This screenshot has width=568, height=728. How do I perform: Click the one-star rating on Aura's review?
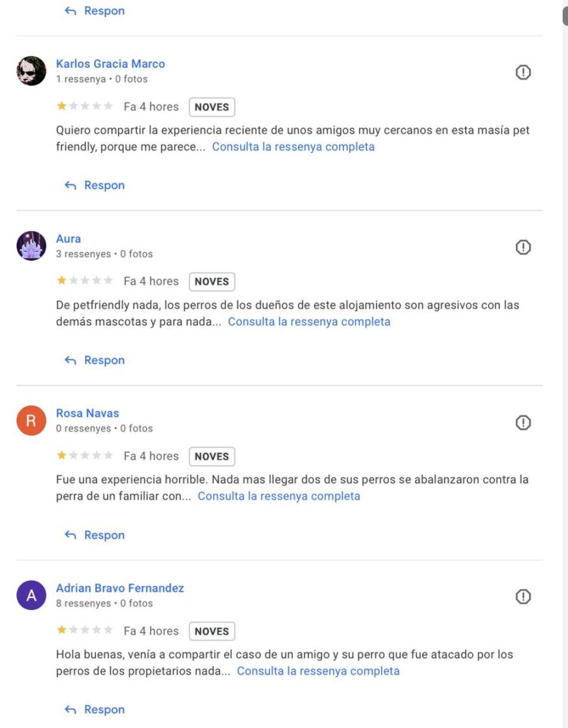click(85, 280)
